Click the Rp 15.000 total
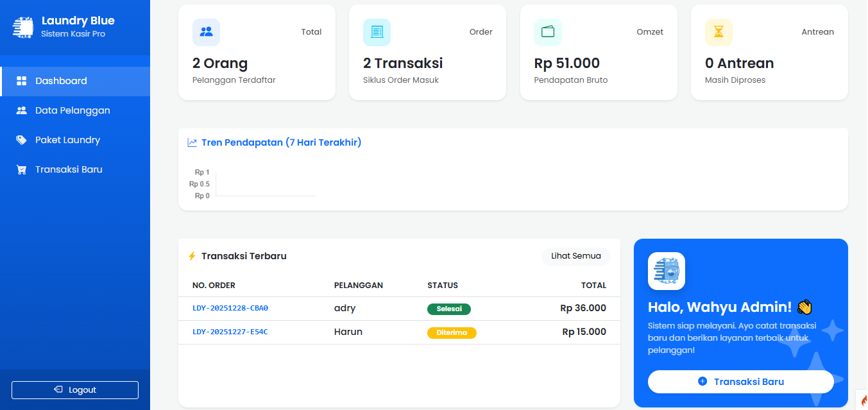Image resolution: width=868 pixels, height=410 pixels. pos(584,332)
